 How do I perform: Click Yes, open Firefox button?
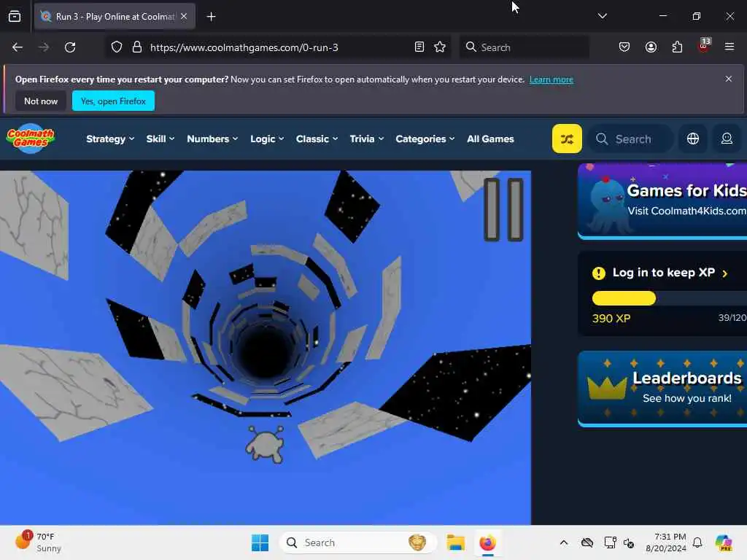tap(113, 101)
